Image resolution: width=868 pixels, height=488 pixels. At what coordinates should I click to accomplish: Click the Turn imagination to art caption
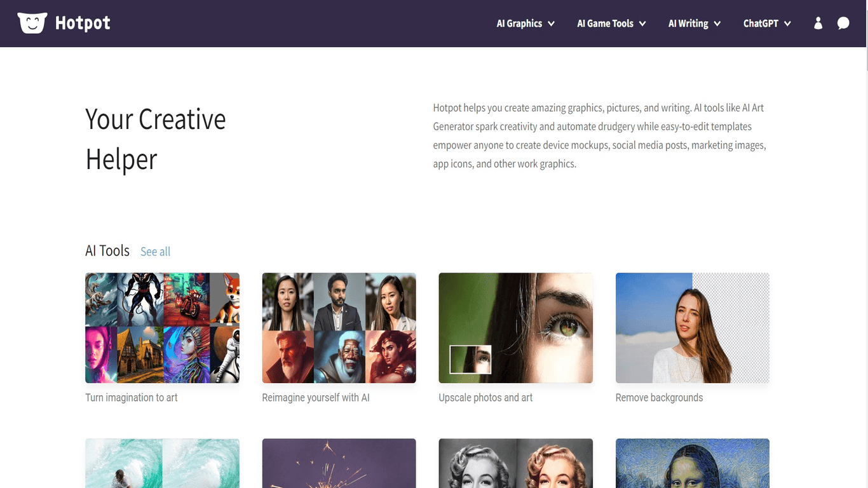pyautogui.click(x=132, y=398)
